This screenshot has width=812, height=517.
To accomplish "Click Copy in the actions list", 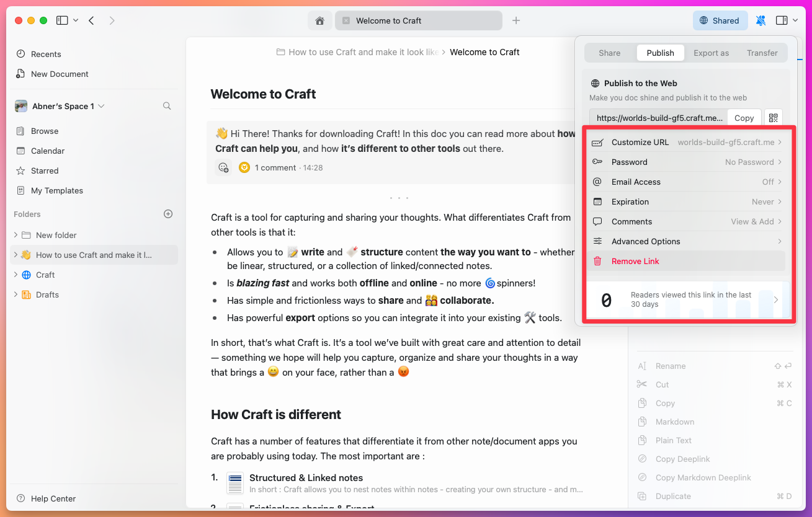I will (665, 403).
